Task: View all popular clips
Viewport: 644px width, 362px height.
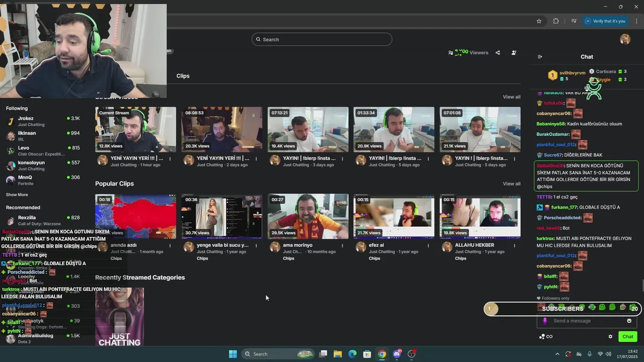Action: point(512,184)
